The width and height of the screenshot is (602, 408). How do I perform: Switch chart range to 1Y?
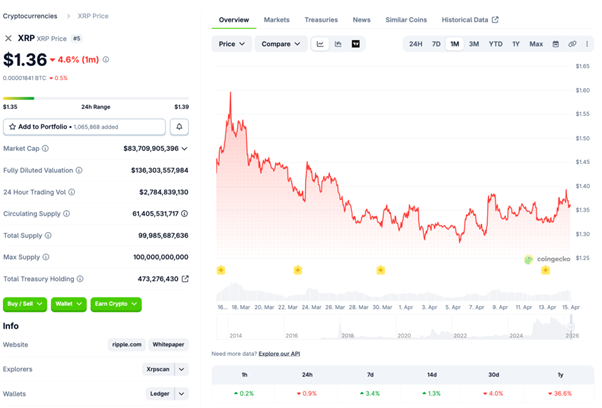point(516,44)
